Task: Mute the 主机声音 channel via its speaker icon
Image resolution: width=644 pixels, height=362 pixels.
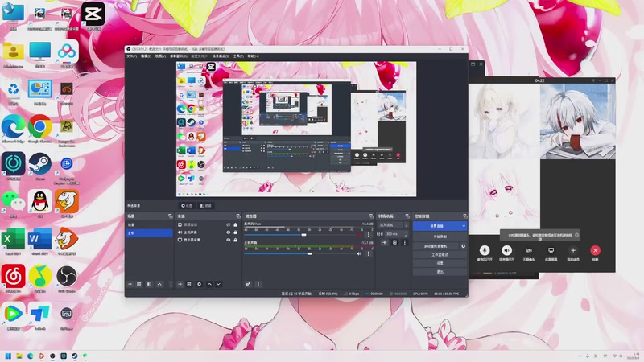Action: click(359, 253)
